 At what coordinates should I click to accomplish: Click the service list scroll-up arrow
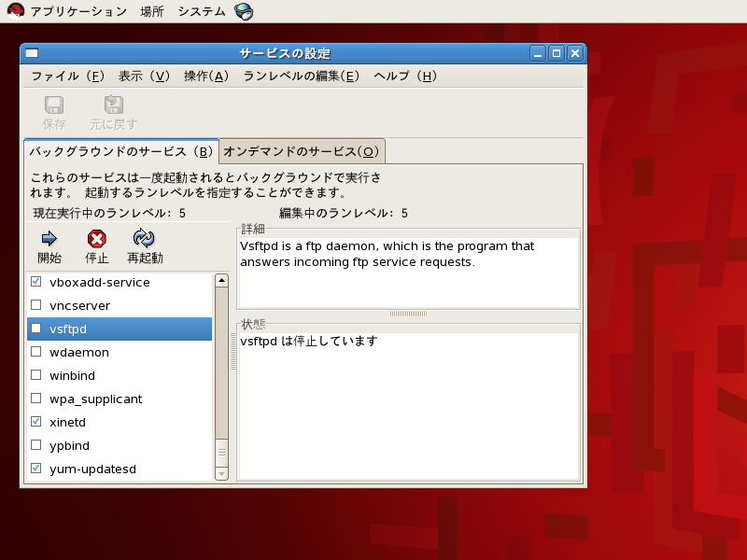click(x=221, y=281)
